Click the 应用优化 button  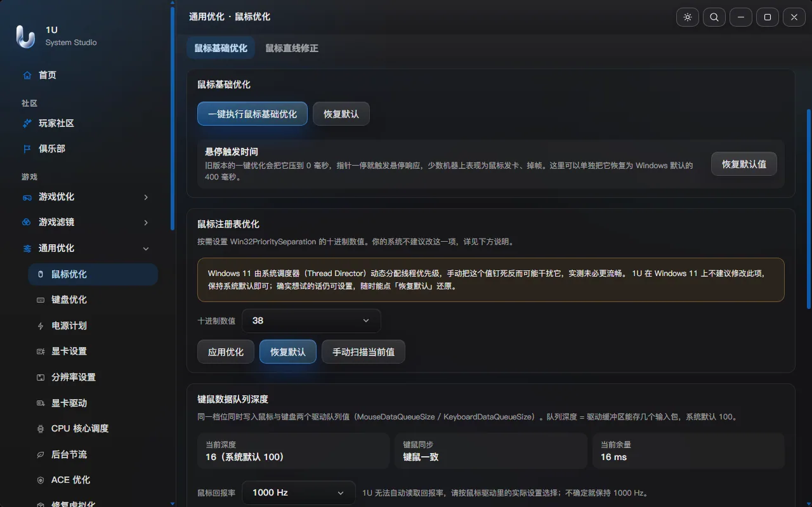point(226,352)
